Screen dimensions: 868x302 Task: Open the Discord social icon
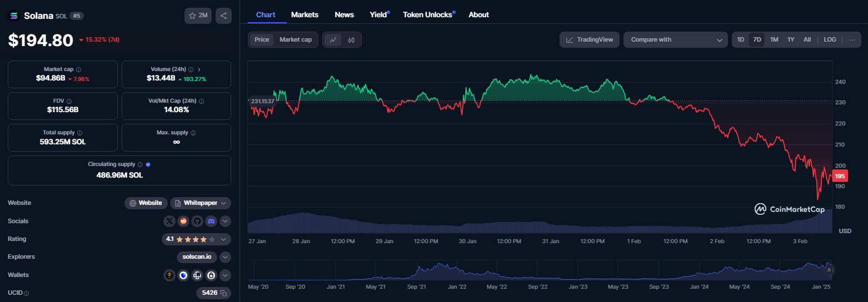tap(211, 221)
